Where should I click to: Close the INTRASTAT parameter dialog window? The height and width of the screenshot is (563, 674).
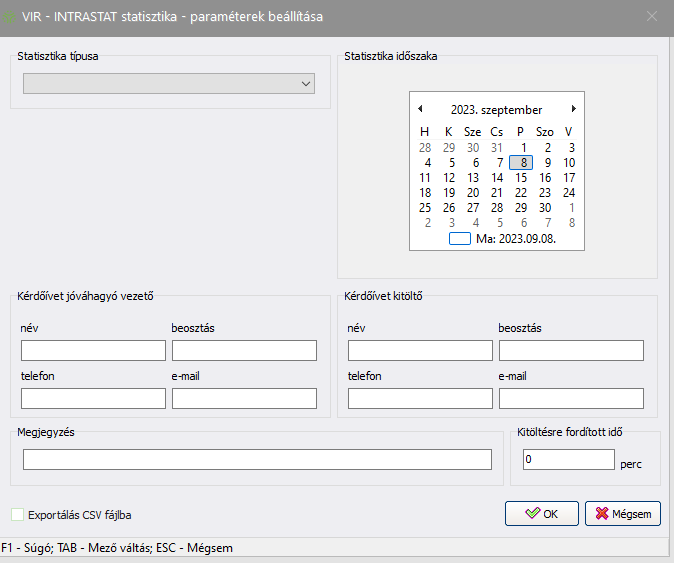(x=652, y=17)
